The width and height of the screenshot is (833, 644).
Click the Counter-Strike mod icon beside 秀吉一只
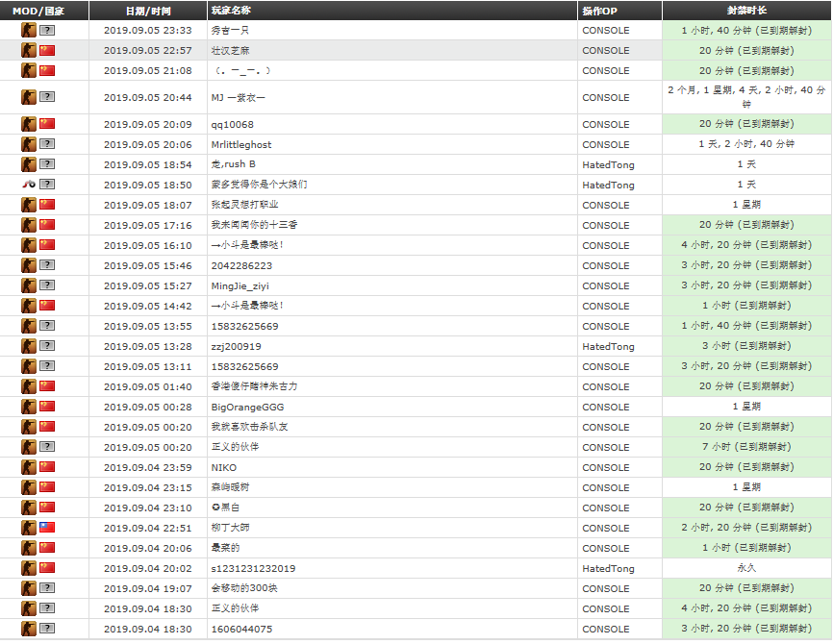point(28,29)
